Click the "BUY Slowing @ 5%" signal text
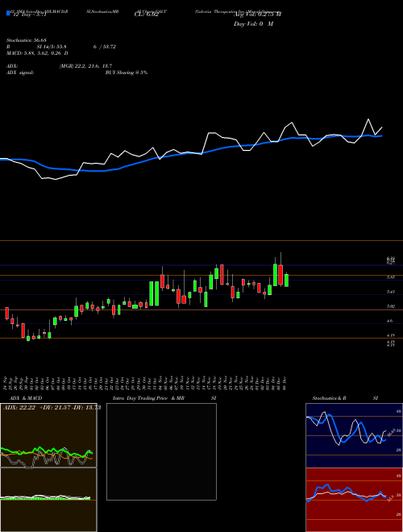The height and width of the screenshot is (532, 403). [127, 73]
